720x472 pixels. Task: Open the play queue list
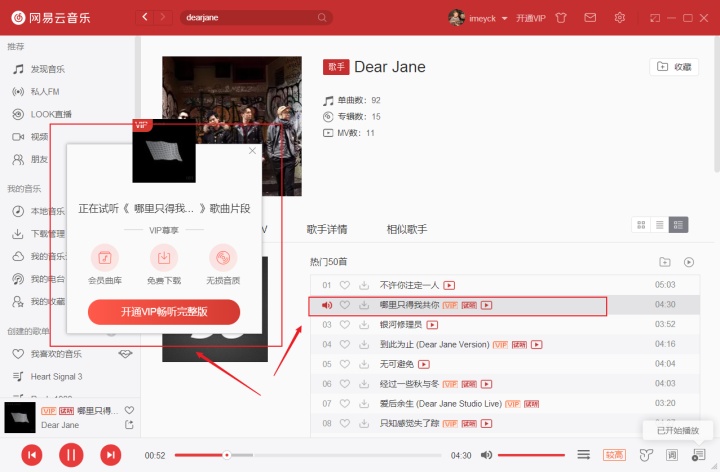698,455
